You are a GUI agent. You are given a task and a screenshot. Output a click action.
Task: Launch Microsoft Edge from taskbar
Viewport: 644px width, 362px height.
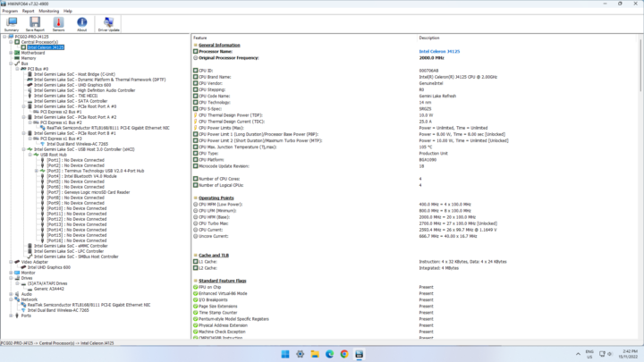[x=329, y=354]
